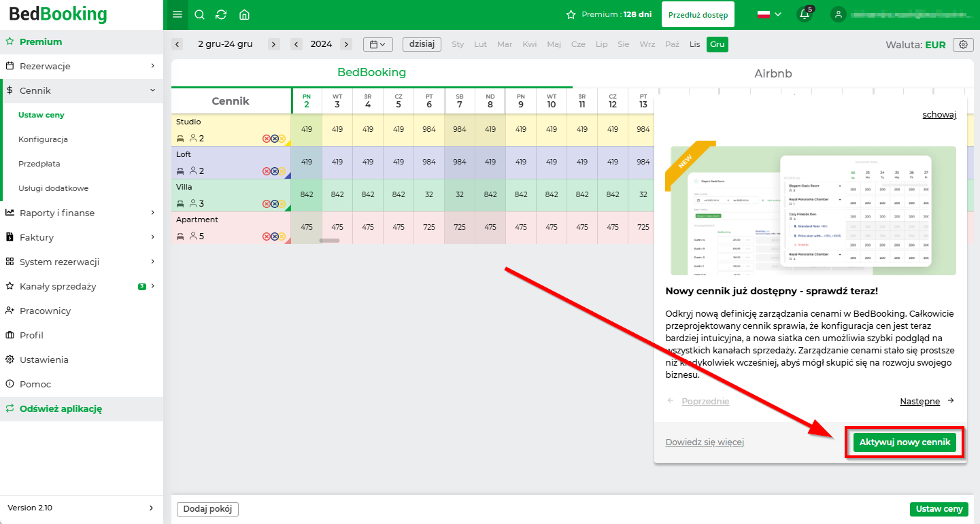980x524 pixels.
Task: Click blue X circle in Studio row
Action: click(x=274, y=139)
